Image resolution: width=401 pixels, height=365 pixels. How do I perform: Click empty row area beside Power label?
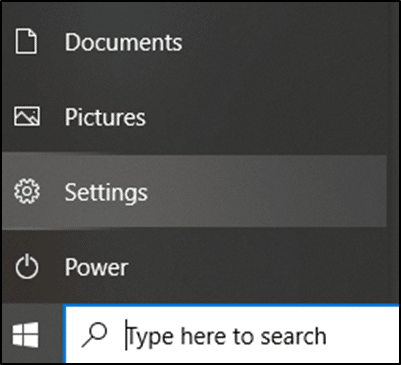263,267
